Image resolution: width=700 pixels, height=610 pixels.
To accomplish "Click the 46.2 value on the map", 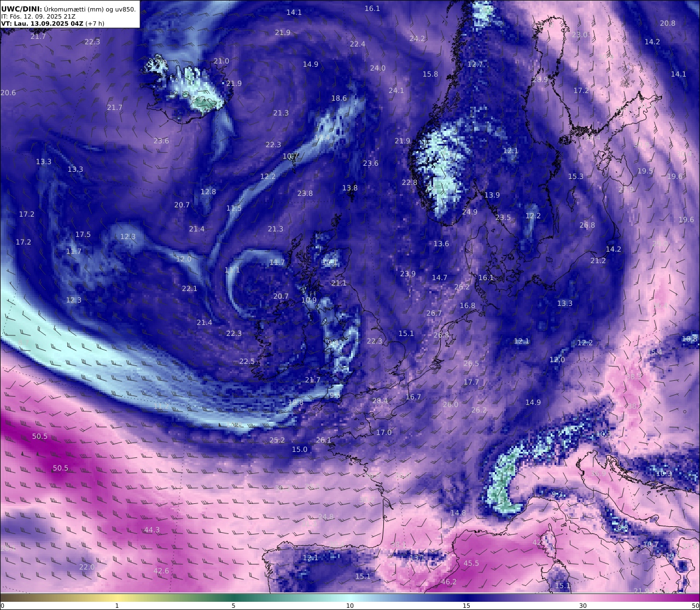I will (x=448, y=582).
